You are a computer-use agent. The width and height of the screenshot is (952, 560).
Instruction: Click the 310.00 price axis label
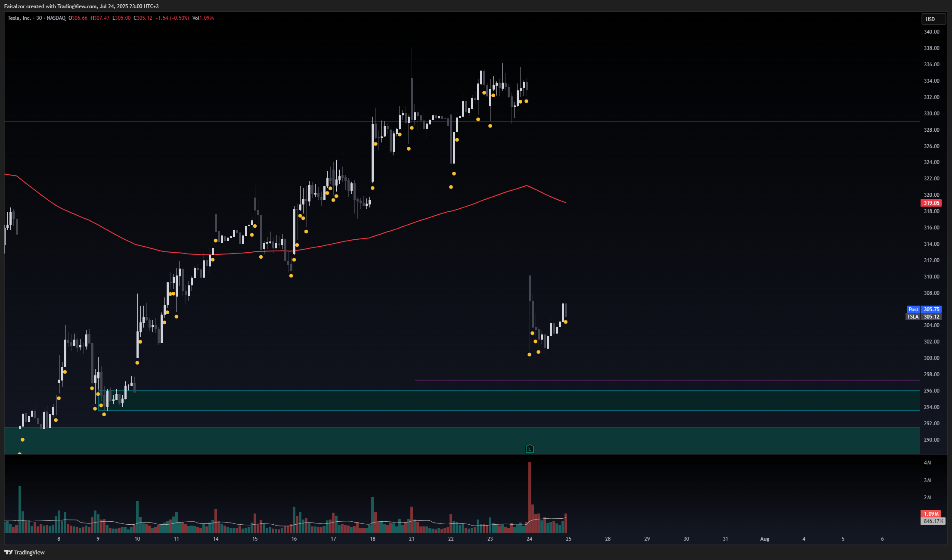tap(931, 277)
